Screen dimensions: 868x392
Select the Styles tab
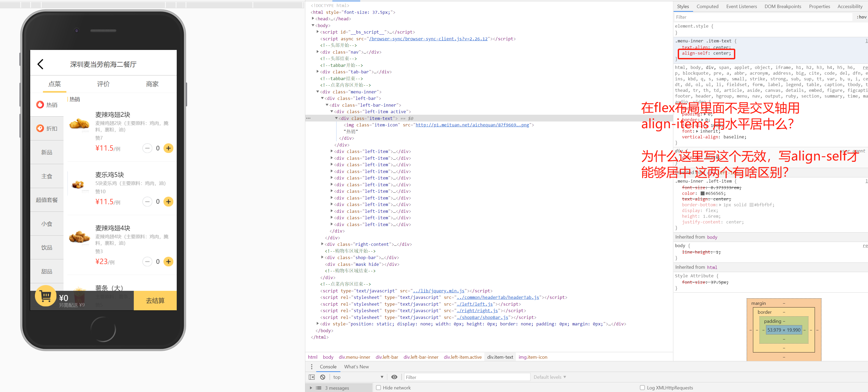(683, 7)
